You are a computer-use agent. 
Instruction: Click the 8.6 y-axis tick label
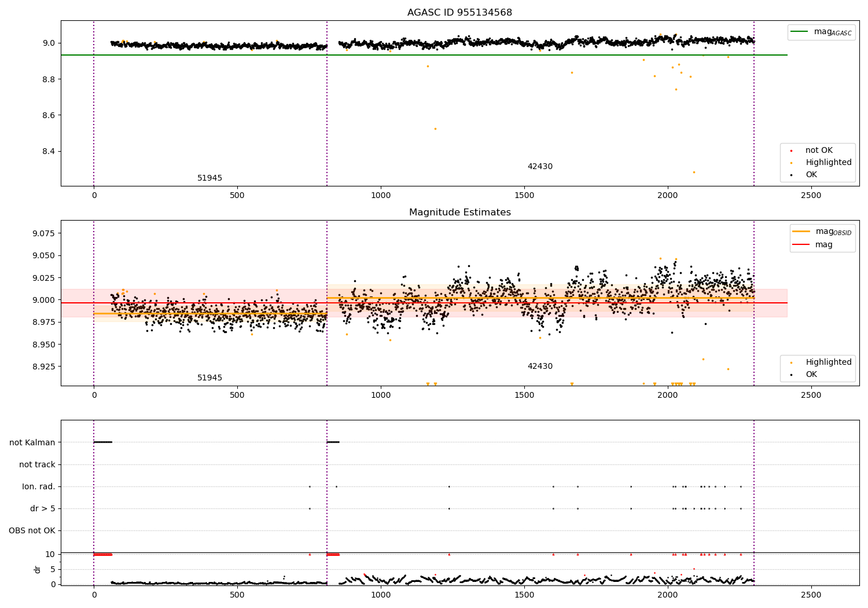point(49,115)
